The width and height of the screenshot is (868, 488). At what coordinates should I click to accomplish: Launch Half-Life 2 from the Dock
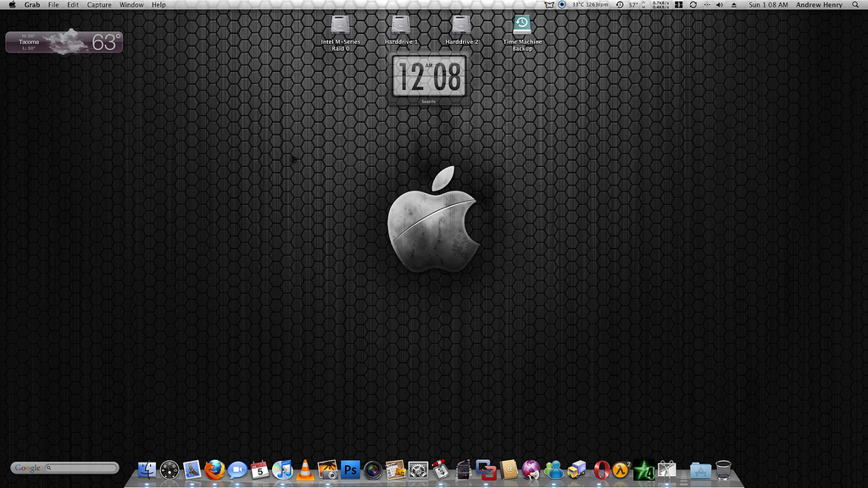click(621, 470)
